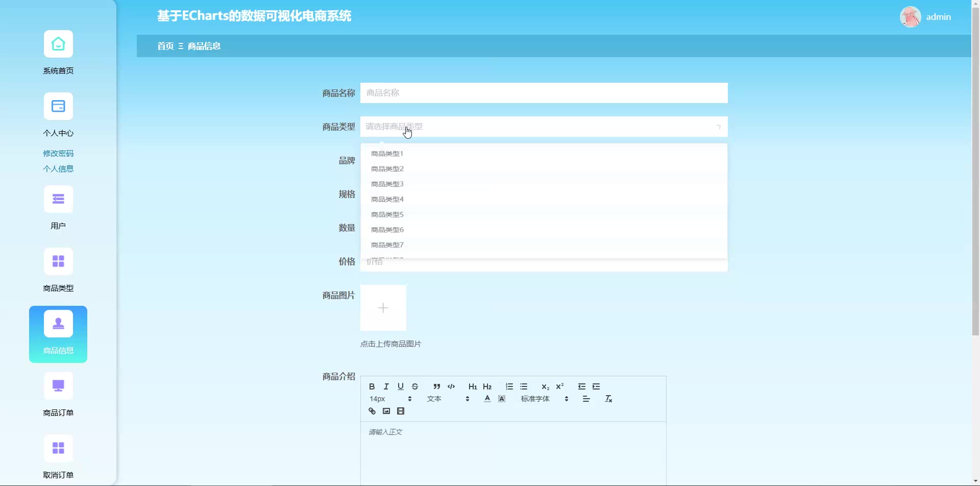Open the font color picker
The width and height of the screenshot is (980, 486).
pyautogui.click(x=487, y=399)
